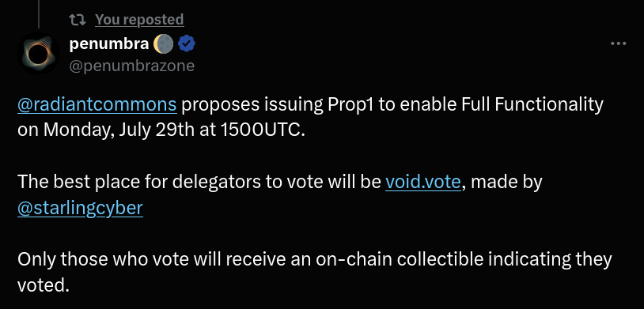Image resolution: width=644 pixels, height=309 pixels.
Task: Open the @penumbrazone handle
Action: click(x=132, y=66)
